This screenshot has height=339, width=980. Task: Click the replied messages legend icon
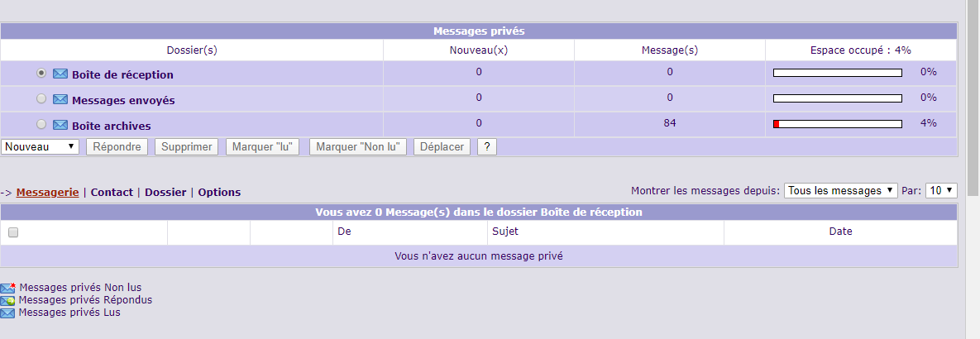(x=7, y=300)
